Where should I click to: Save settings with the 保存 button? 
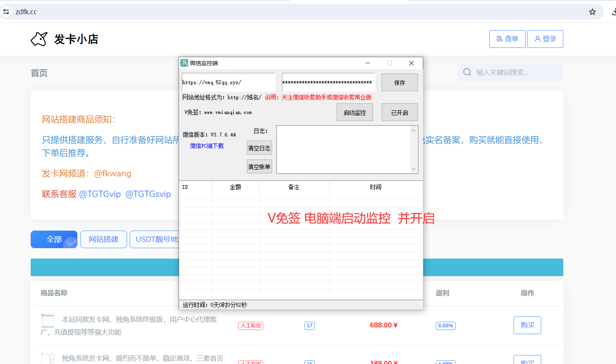tap(400, 83)
